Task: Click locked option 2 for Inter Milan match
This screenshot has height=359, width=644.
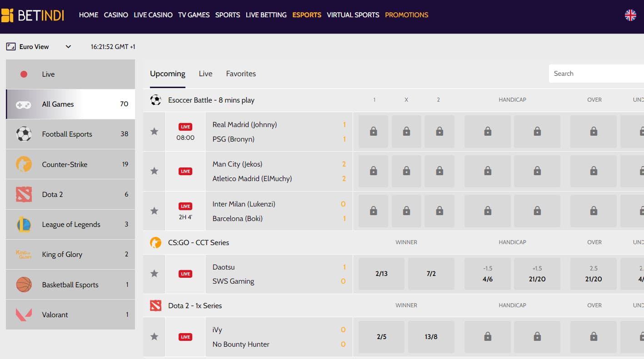Action: (439, 211)
